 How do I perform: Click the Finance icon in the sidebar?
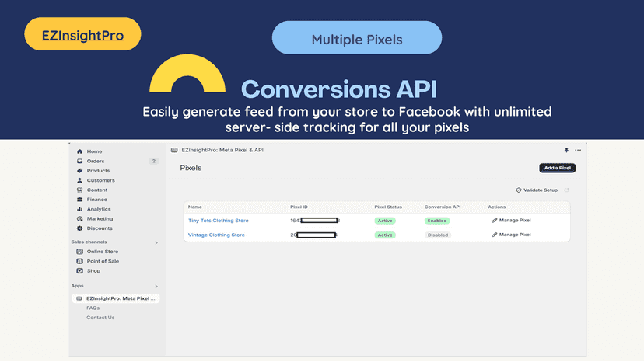[79, 200]
